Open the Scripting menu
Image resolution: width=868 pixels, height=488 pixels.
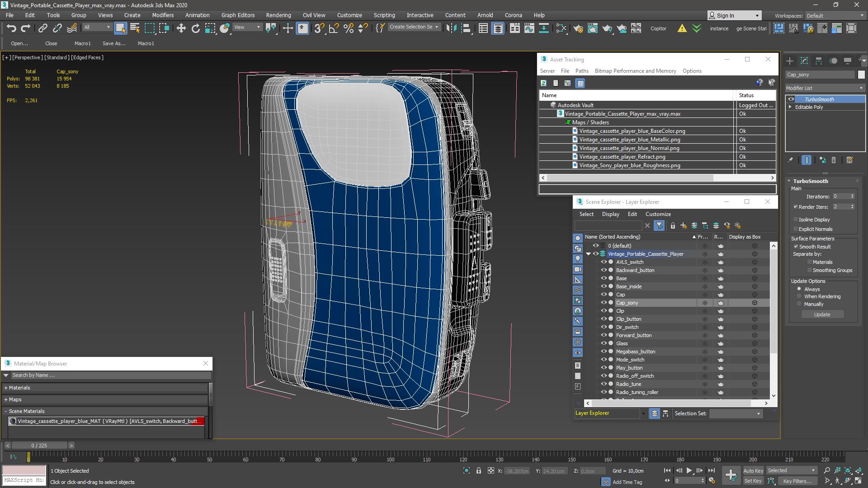pyautogui.click(x=384, y=15)
